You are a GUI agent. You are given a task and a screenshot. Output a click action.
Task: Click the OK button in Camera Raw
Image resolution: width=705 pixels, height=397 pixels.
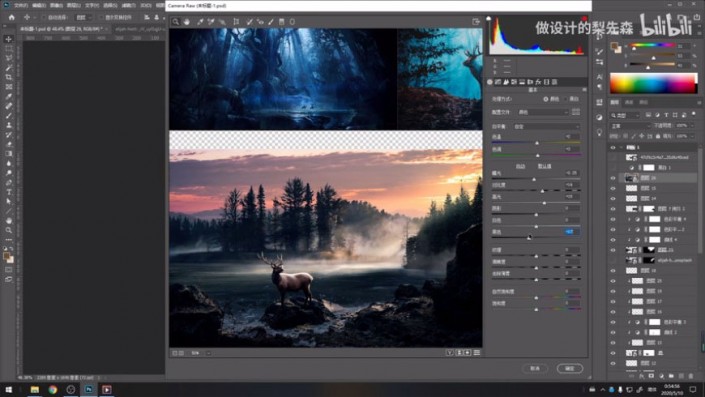570,368
